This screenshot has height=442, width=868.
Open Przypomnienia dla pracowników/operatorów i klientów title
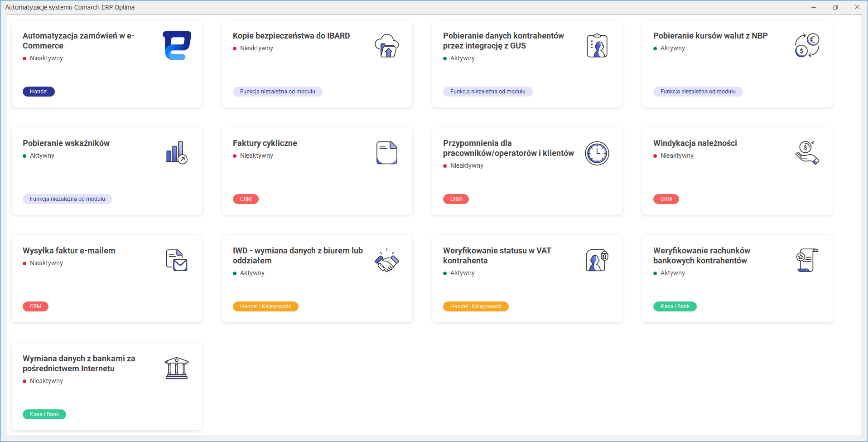tap(508, 148)
